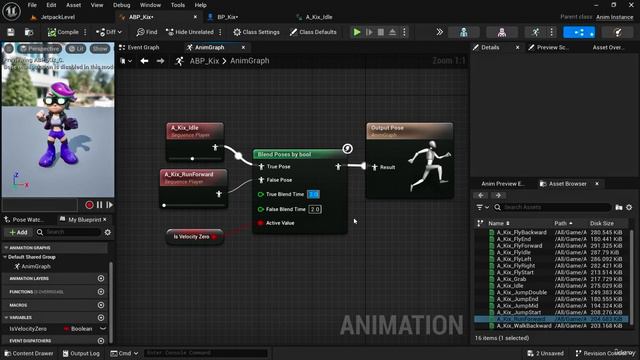The width and height of the screenshot is (640, 360).
Task: Expand the toolbar overflow chevrons
Action: coord(439,32)
